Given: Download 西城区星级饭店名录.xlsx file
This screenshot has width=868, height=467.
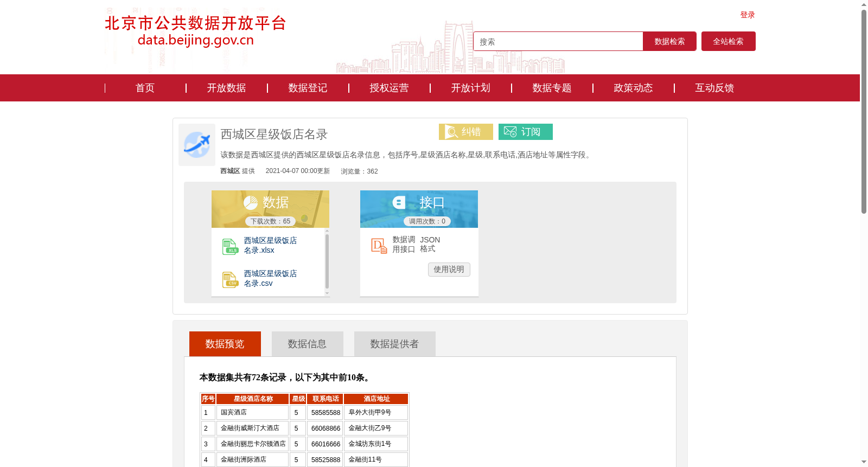Looking at the screenshot, I should pos(270,245).
